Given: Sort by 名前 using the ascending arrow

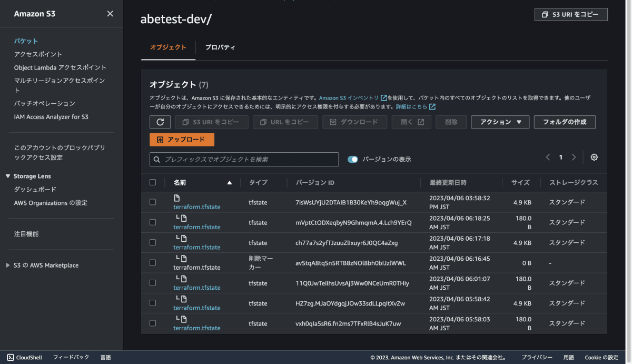Looking at the screenshot, I should click(229, 183).
